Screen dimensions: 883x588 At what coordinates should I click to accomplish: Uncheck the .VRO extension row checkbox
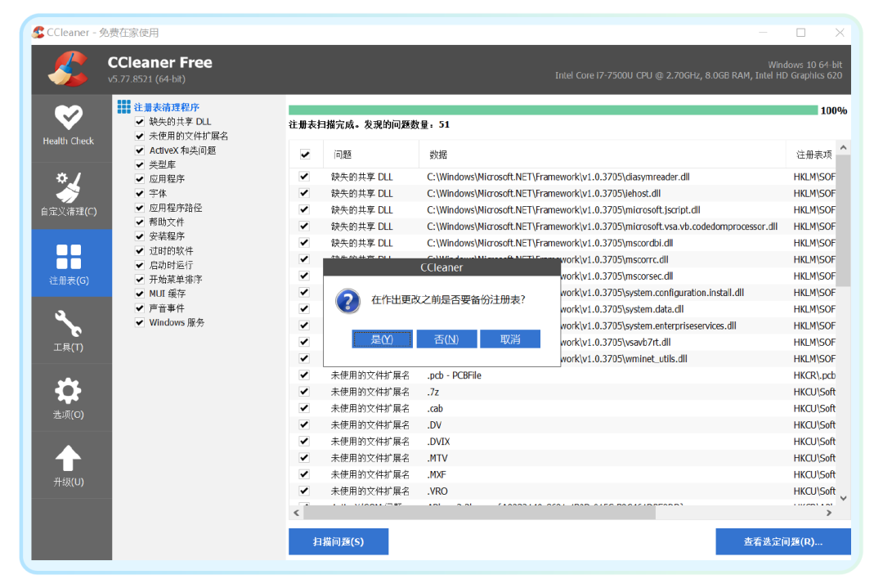pos(304,491)
